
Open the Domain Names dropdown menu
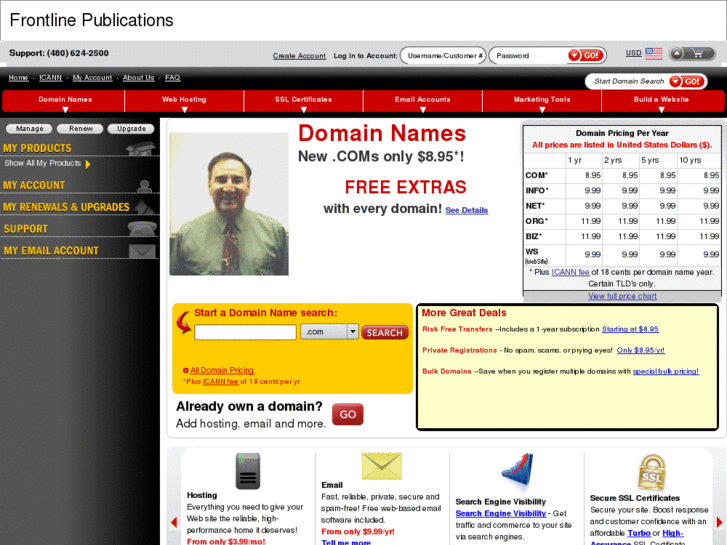coord(65,101)
